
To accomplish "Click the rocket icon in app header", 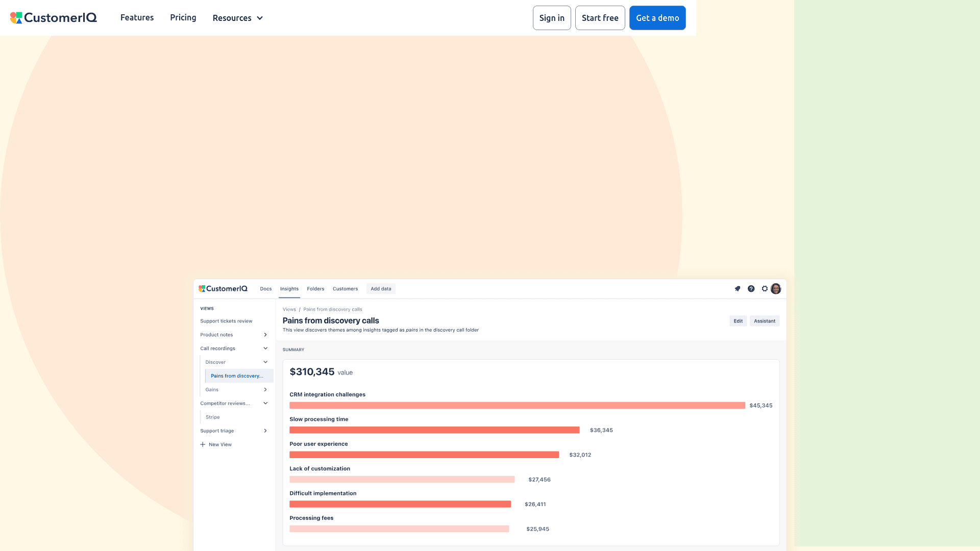I will click(738, 289).
